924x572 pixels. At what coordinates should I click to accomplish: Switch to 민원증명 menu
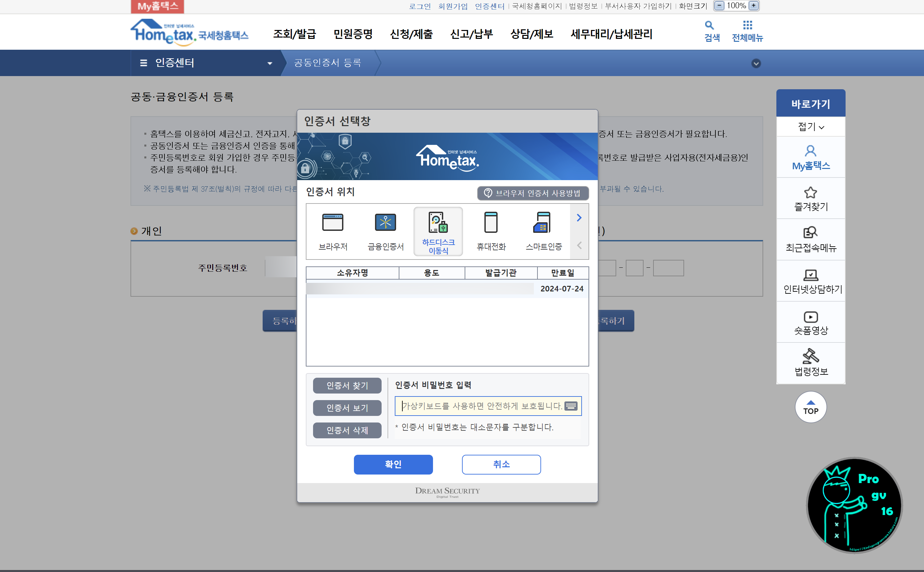(353, 35)
